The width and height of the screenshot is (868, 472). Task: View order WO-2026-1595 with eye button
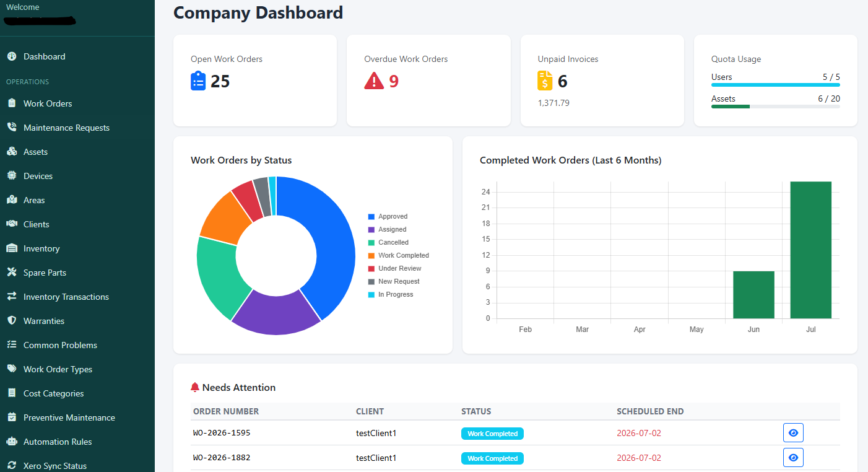[x=793, y=433]
